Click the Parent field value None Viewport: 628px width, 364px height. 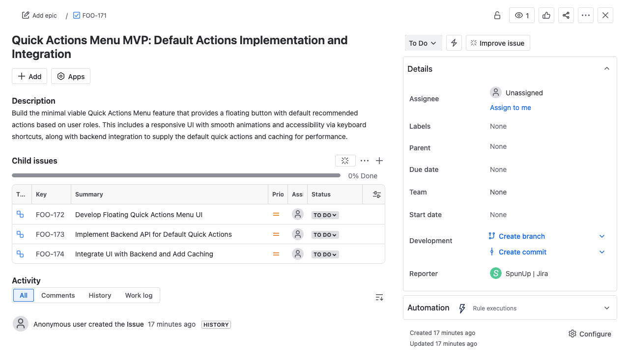[498, 146]
